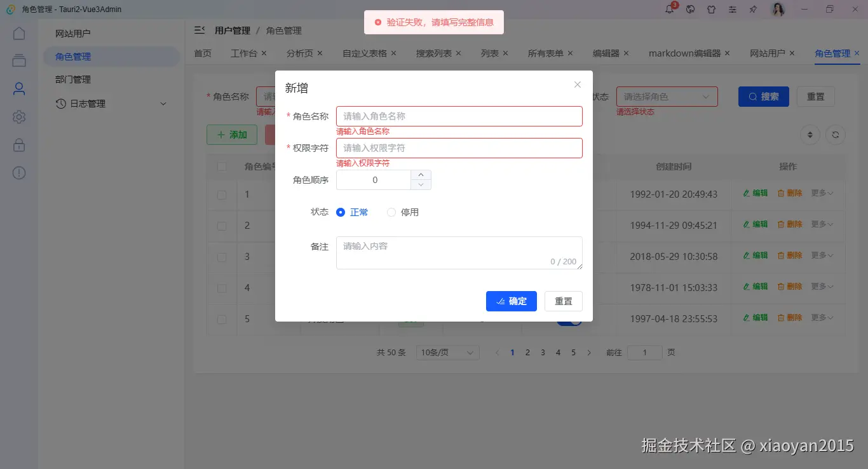Close the markdown编辑器 tab

coord(728,53)
